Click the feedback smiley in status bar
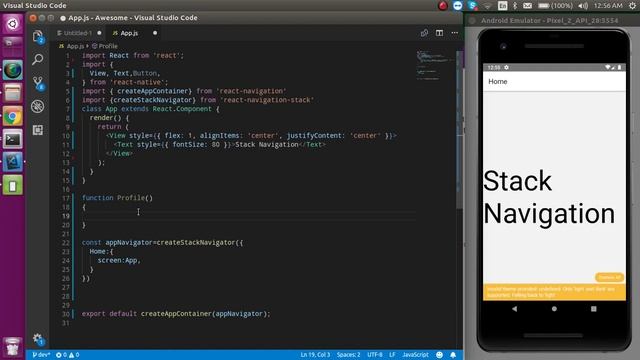 point(439,355)
